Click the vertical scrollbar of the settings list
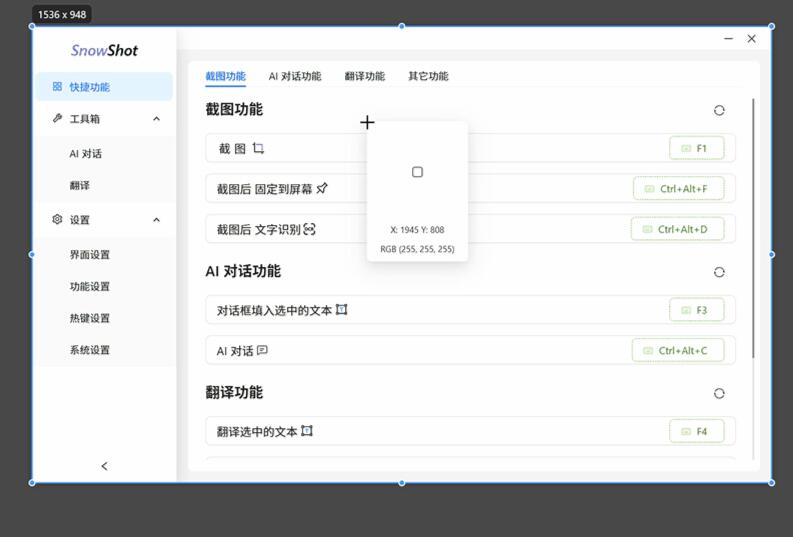Viewport: 793px width, 537px height. coord(753,228)
